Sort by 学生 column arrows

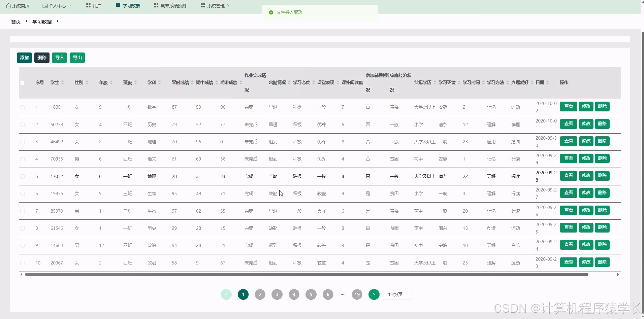coord(63,82)
